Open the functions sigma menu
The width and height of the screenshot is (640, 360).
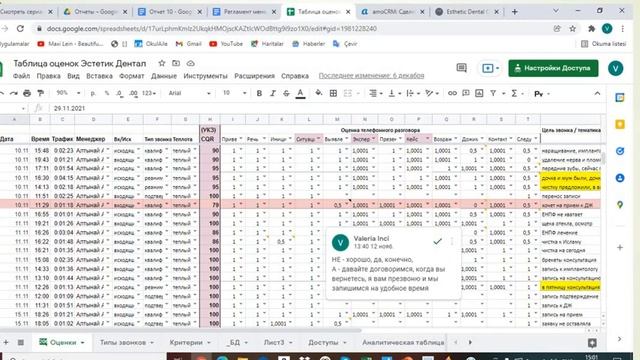click(x=514, y=93)
